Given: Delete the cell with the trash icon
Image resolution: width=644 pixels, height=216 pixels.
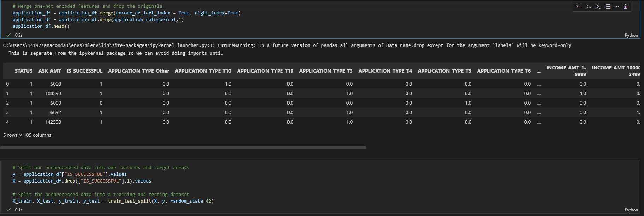Looking at the screenshot, I should [626, 7].
